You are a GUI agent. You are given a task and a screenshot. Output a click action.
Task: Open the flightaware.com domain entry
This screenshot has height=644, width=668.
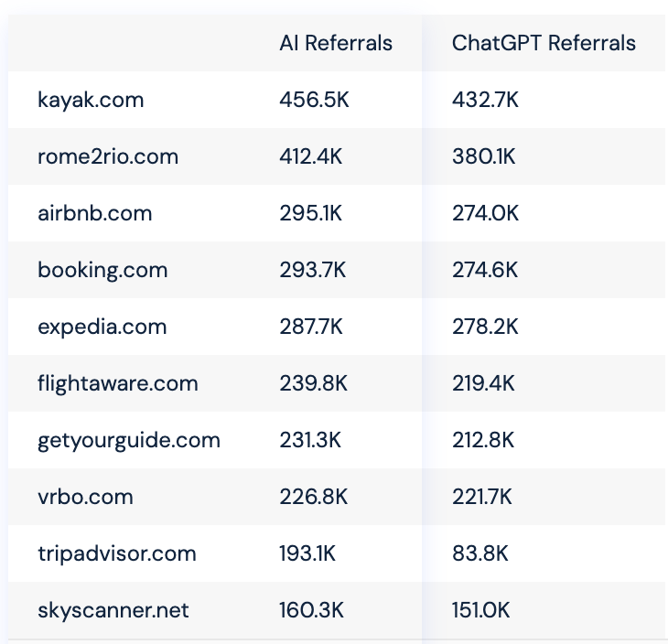pyautogui.click(x=117, y=383)
